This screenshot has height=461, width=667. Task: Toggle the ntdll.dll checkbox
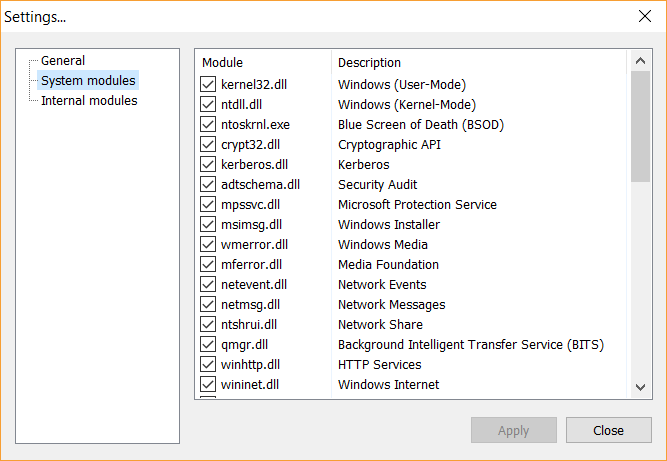tap(208, 105)
